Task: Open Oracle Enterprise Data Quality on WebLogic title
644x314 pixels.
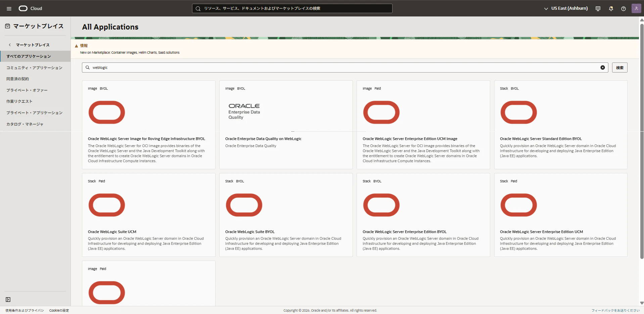Action: tap(263, 139)
